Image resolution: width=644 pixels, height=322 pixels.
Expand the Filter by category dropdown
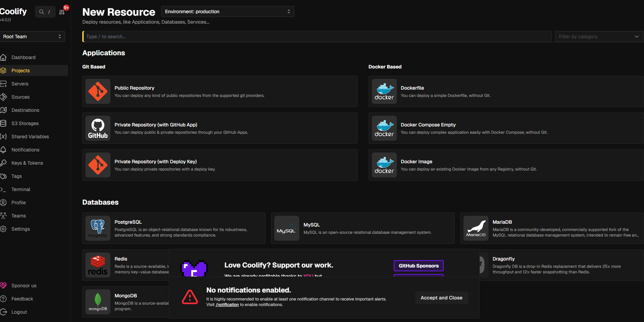(x=599, y=36)
